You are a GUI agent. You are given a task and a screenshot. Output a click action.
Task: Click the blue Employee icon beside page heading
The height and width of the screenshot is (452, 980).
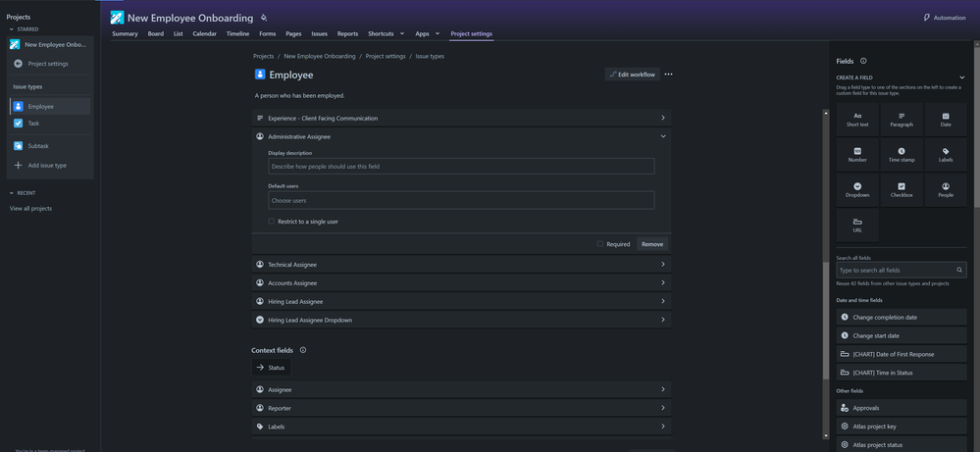pyautogui.click(x=260, y=75)
